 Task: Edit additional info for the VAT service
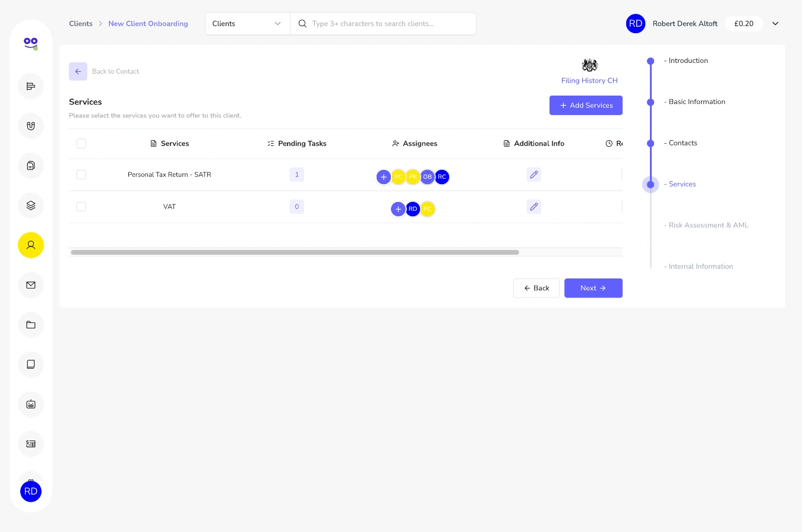pyautogui.click(x=534, y=207)
